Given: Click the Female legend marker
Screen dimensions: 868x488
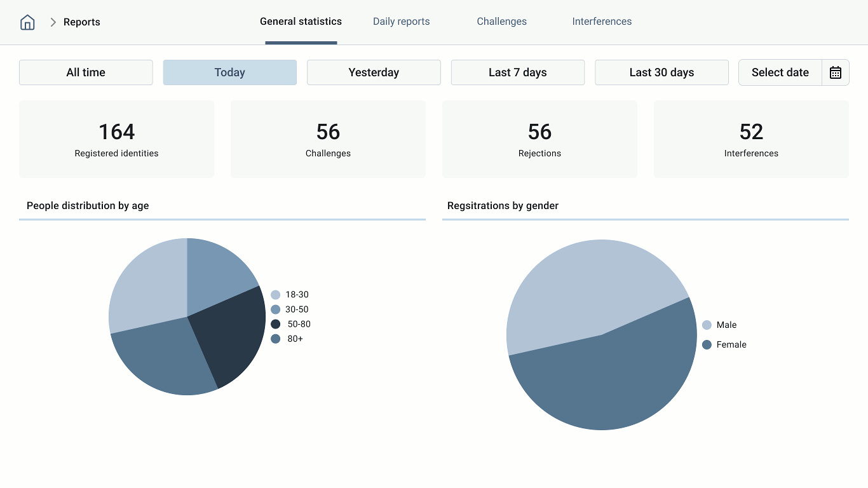Looking at the screenshot, I should 707,344.
